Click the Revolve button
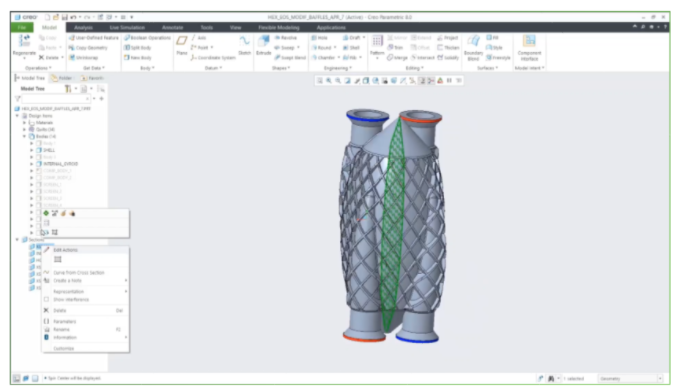This screenshot has width=674, height=390. (285, 38)
